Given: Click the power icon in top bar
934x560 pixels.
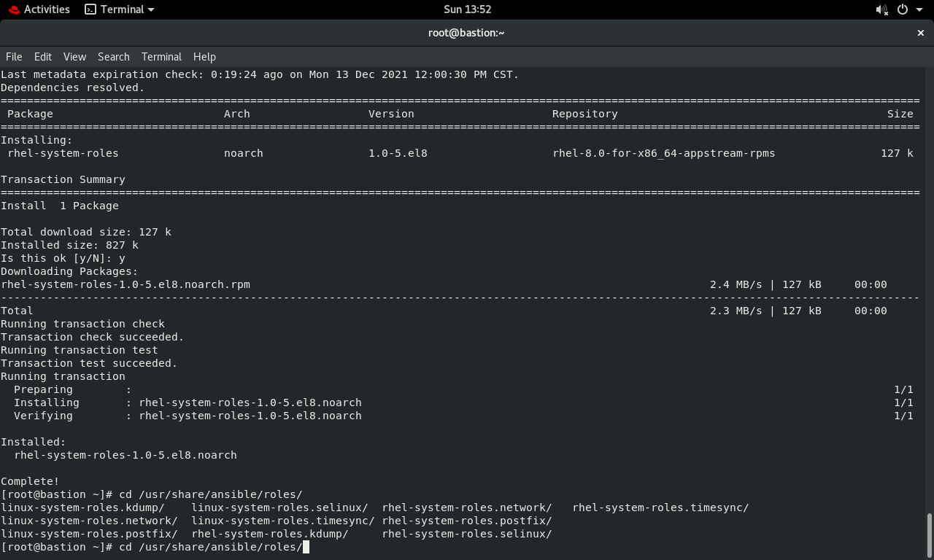Looking at the screenshot, I should tap(903, 9).
